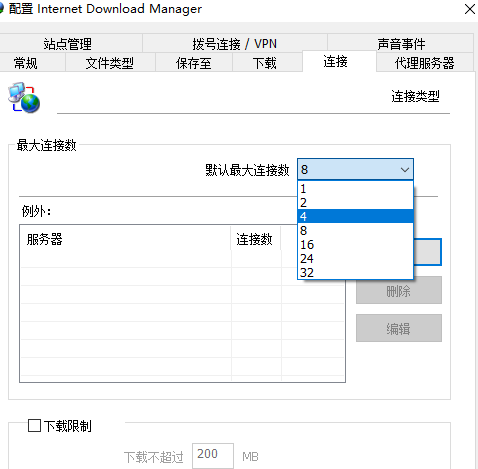Click the 200 MB limit input field

coord(213,455)
